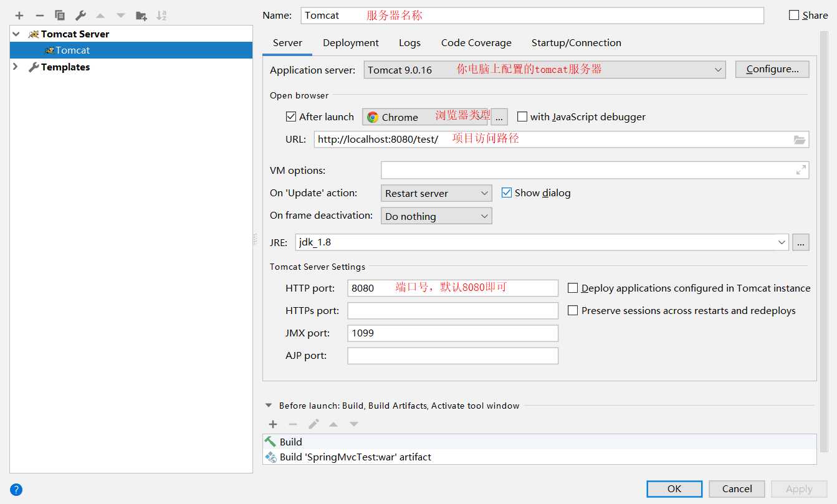Collapse the Before launch section

tap(269, 406)
